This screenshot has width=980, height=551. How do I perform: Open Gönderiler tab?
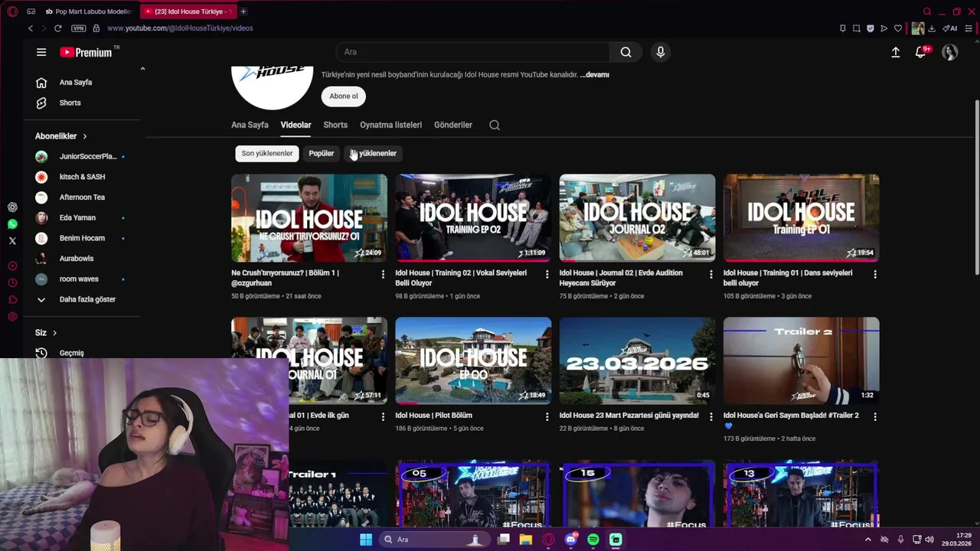click(453, 125)
